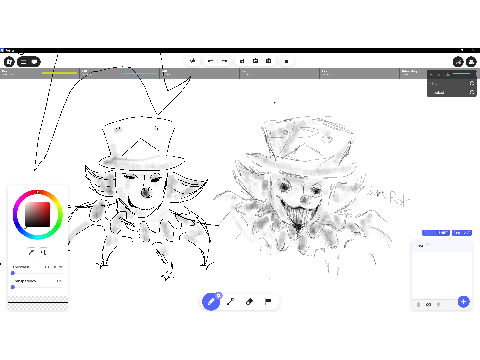Select the brush tool in bottom toolbar

pos(211,302)
